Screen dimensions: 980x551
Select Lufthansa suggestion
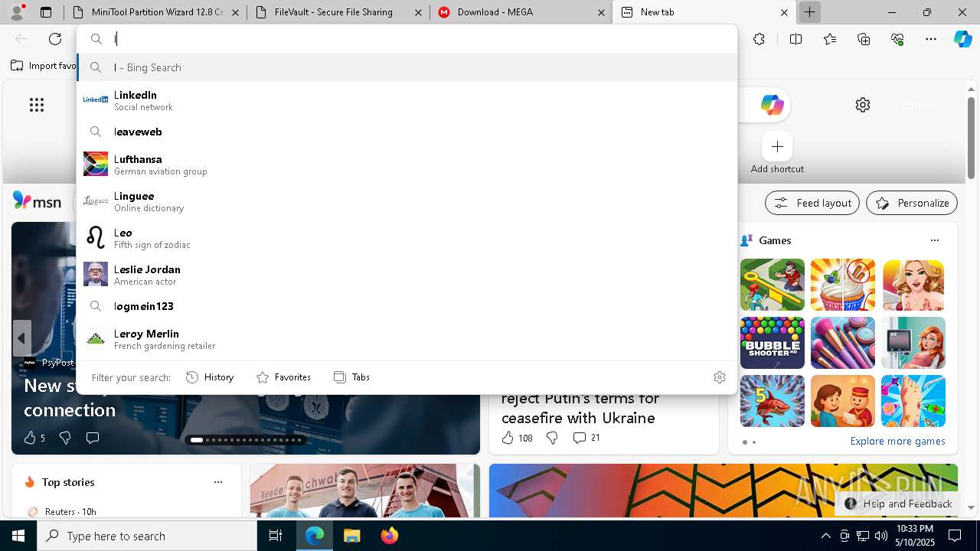407,165
